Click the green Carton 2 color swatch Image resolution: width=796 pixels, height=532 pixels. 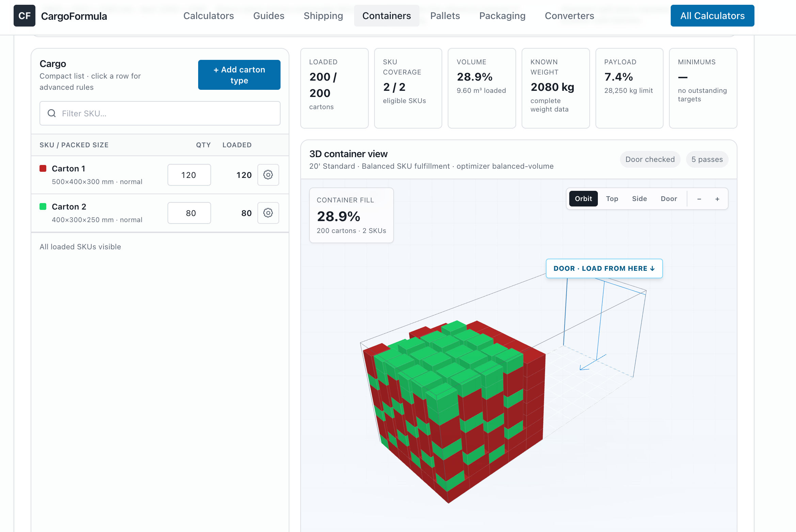click(x=43, y=206)
